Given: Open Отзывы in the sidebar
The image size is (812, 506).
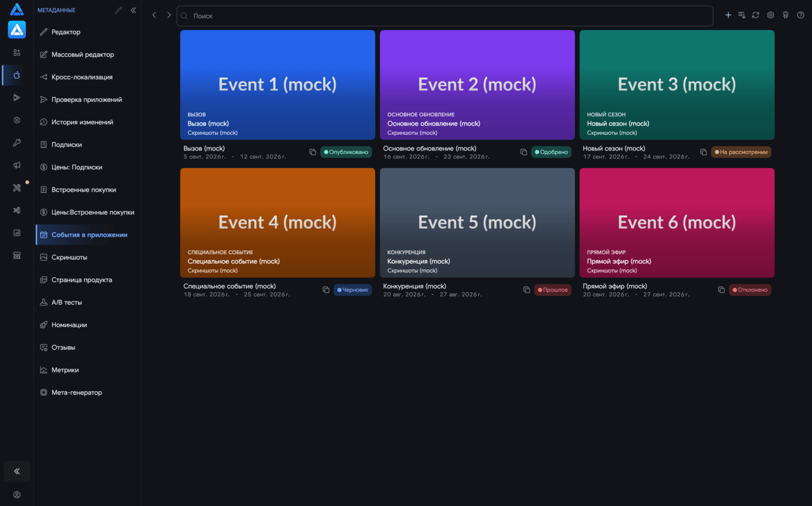Looking at the screenshot, I should pyautogui.click(x=87, y=348).
